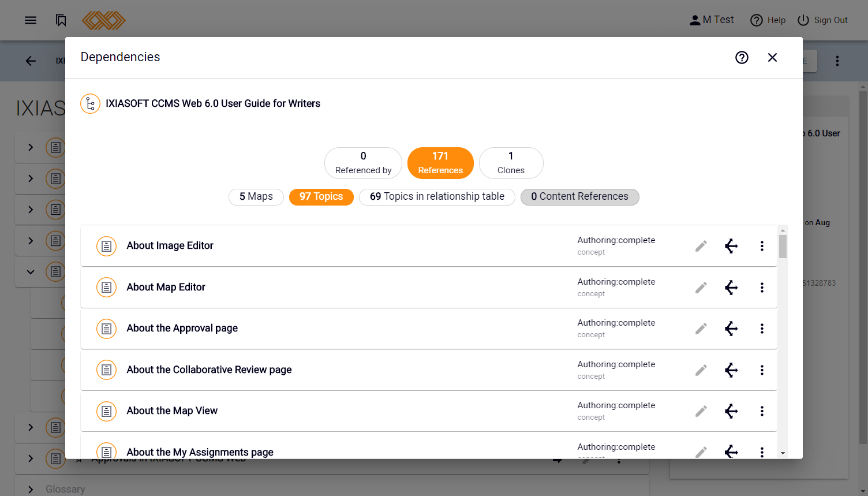Click the map icon beside User Guide title
The width and height of the screenshot is (868, 496).
click(90, 104)
